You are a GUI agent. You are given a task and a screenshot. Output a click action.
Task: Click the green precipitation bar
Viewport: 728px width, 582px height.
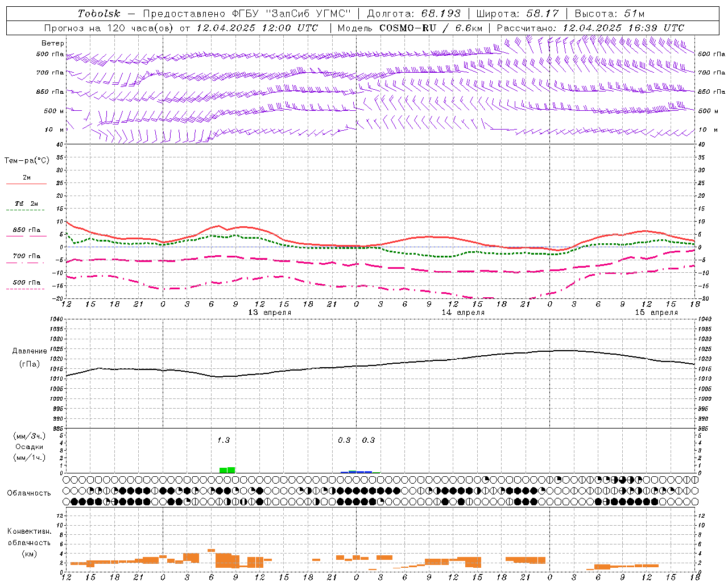227,470
